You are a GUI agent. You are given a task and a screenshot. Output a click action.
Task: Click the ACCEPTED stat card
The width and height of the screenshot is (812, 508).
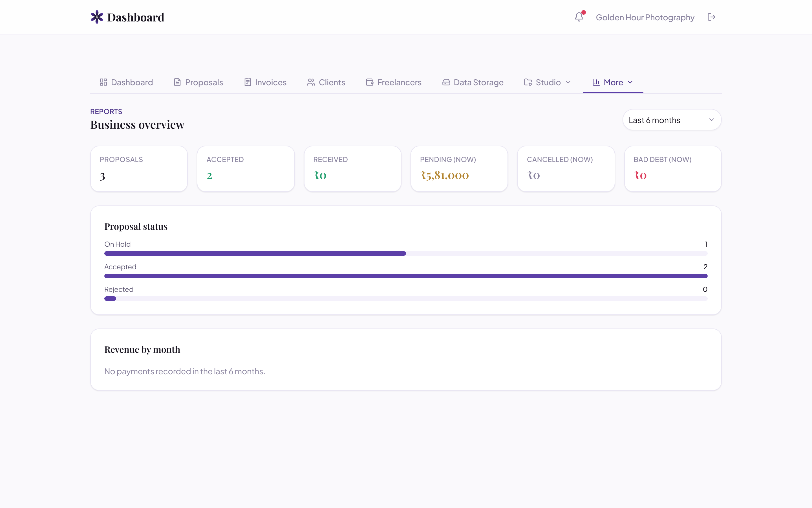(x=246, y=169)
